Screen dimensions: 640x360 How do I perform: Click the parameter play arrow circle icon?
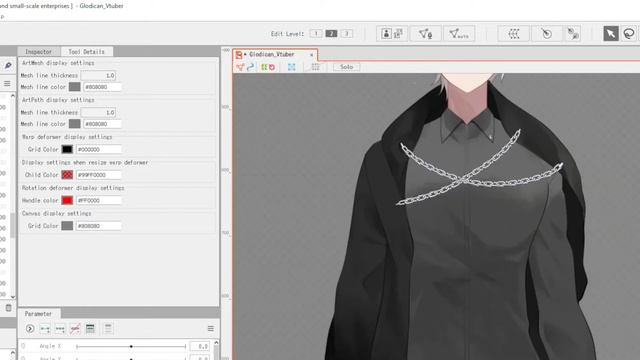(x=30, y=329)
